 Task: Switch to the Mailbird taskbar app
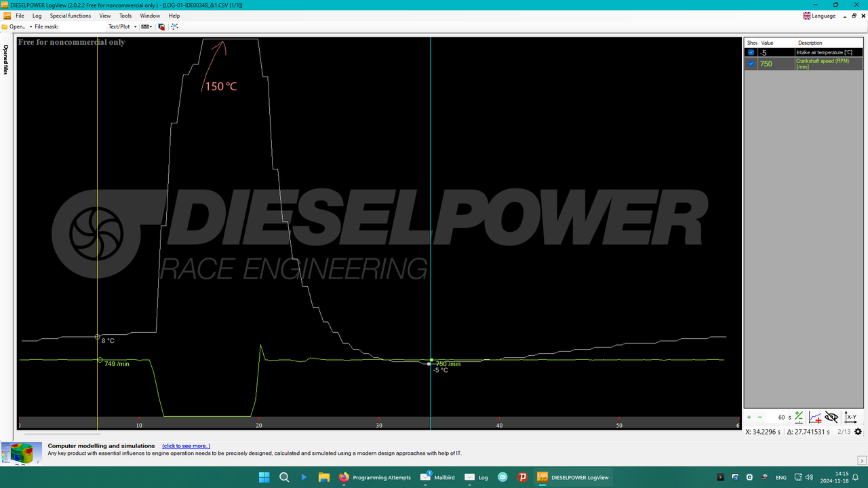point(437,477)
